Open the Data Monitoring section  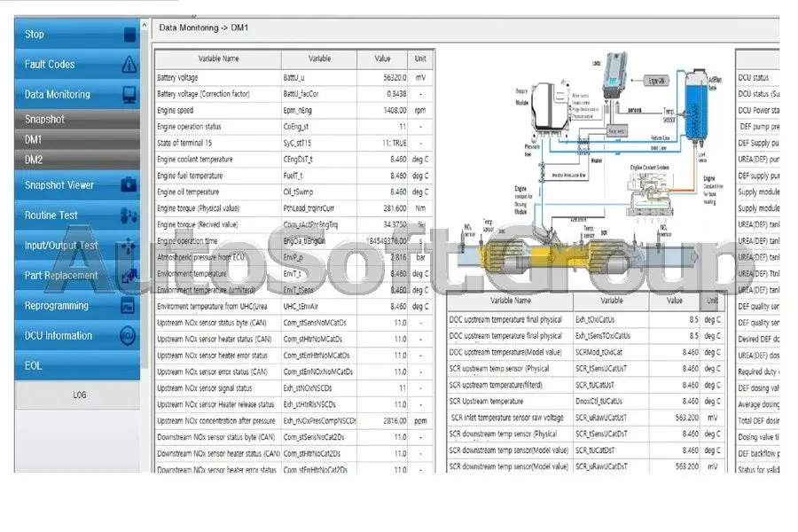77,94
